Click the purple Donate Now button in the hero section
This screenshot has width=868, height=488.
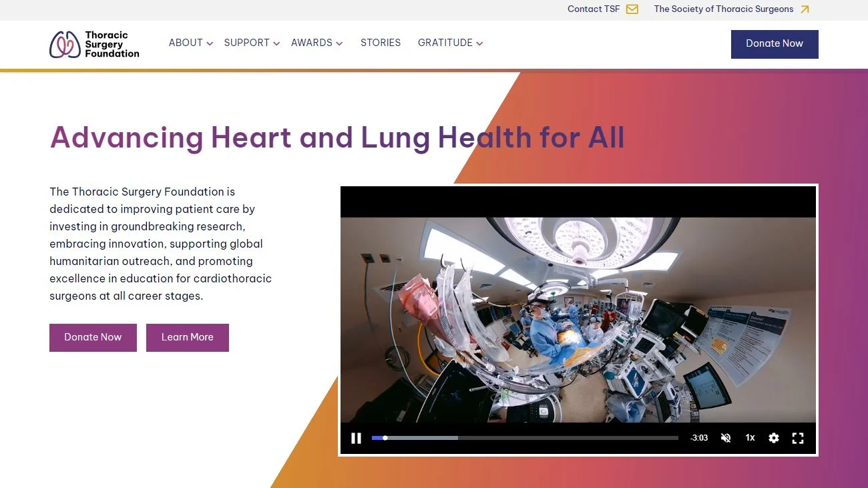93,338
